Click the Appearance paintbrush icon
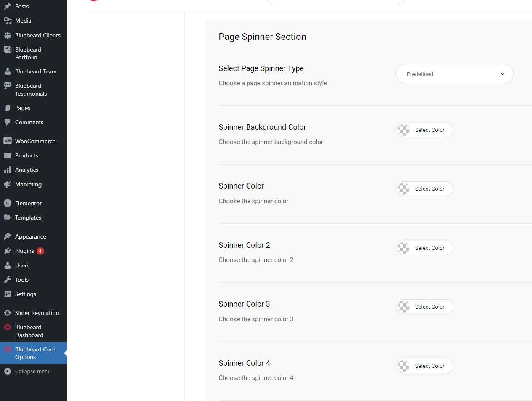The height and width of the screenshot is (401, 532). [x=8, y=236]
